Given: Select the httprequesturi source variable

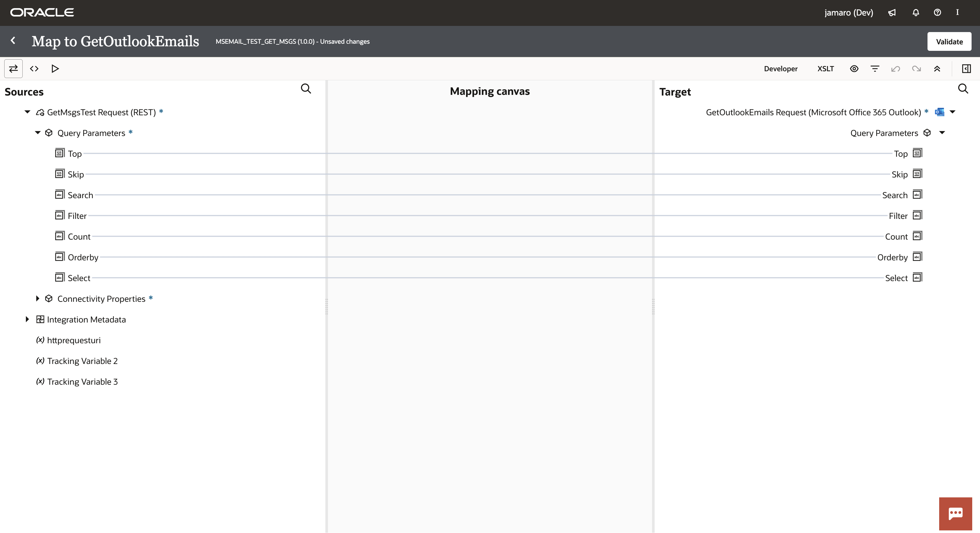Looking at the screenshot, I should click(74, 340).
